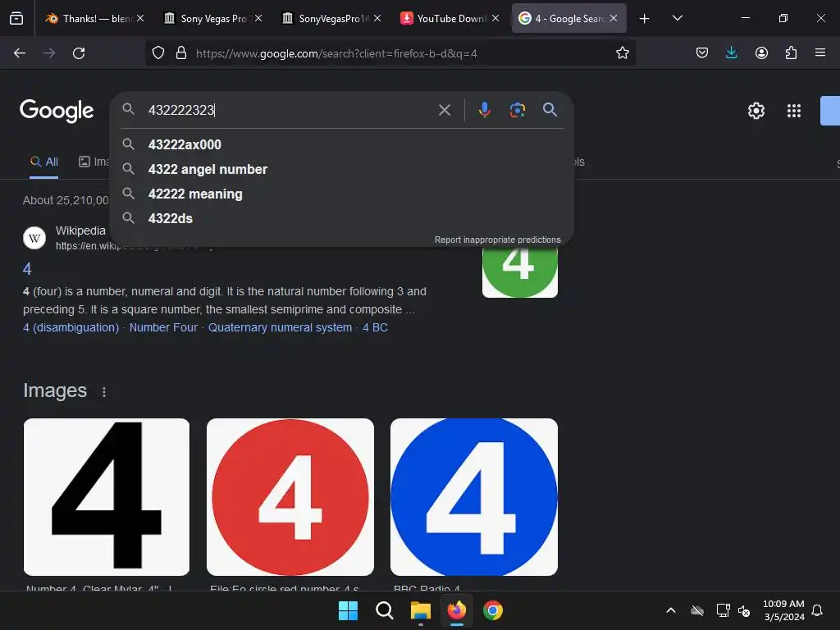Open a new tab with plus button
Viewport: 840px width, 630px height.
pyautogui.click(x=645, y=19)
